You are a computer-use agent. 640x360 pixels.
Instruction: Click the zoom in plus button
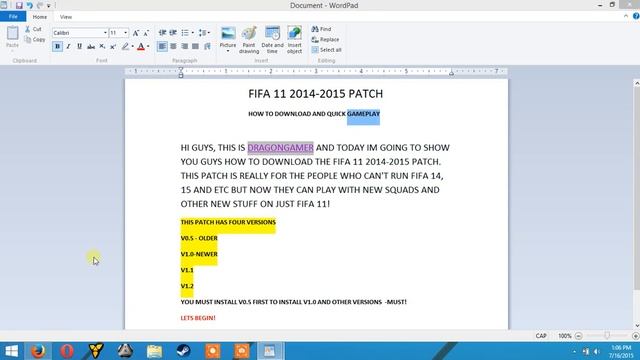(x=636, y=336)
